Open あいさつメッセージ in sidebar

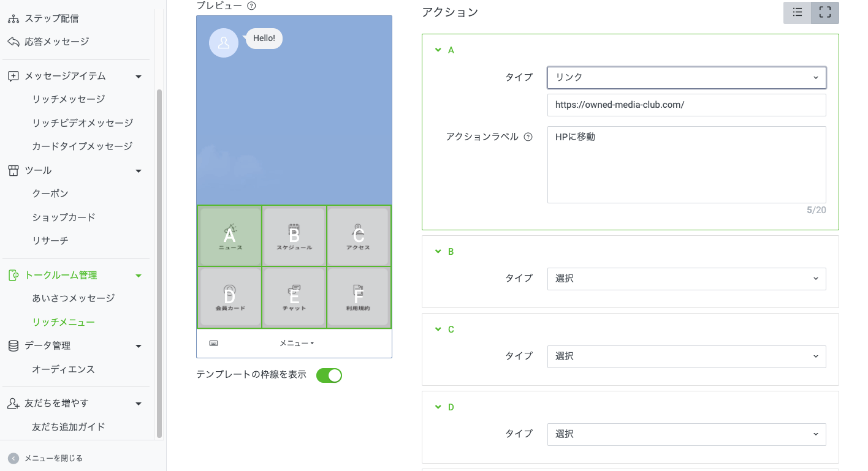[x=74, y=298]
